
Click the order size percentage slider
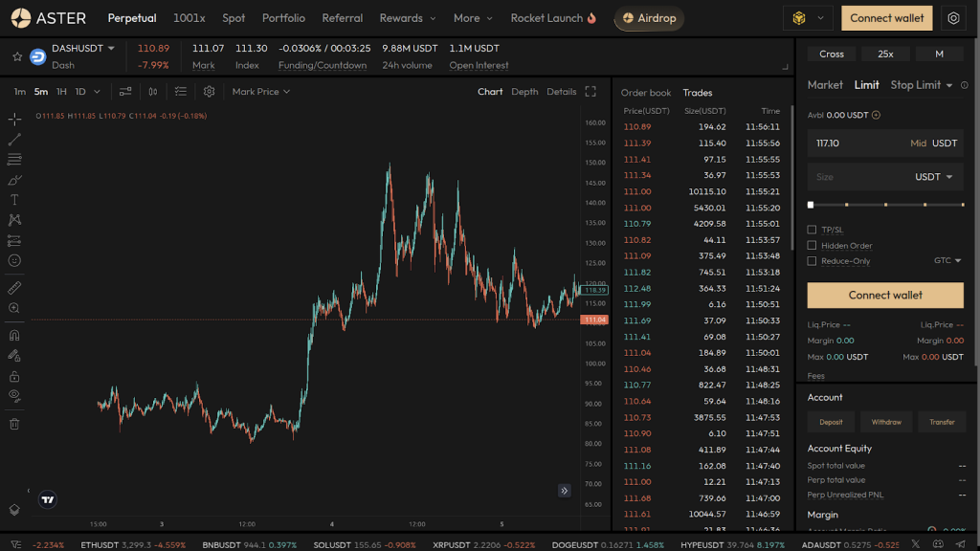pyautogui.click(x=885, y=205)
